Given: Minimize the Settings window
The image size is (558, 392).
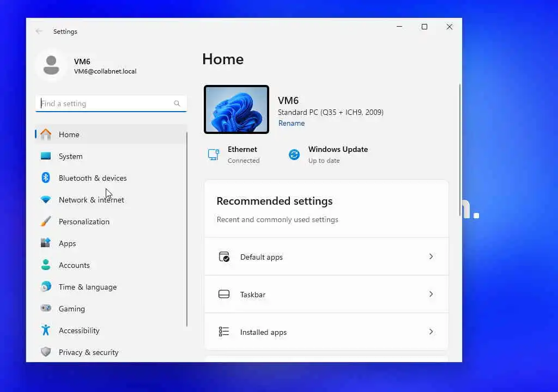Looking at the screenshot, I should pos(399,27).
